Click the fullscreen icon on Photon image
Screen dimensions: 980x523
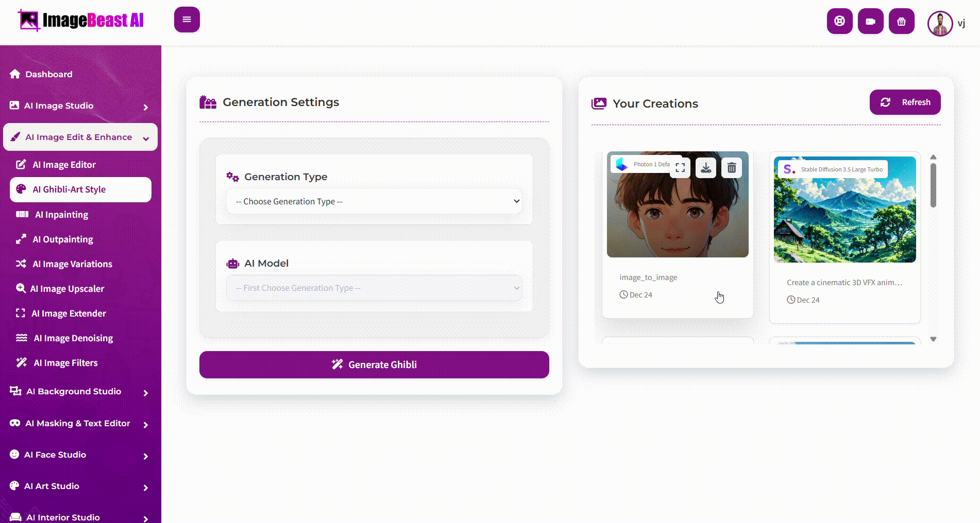(x=680, y=168)
